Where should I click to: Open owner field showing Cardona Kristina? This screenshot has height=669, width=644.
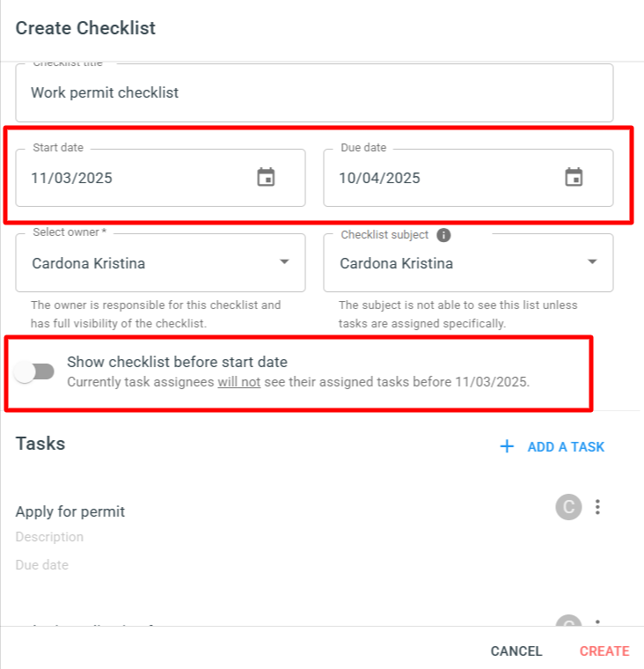click(160, 263)
